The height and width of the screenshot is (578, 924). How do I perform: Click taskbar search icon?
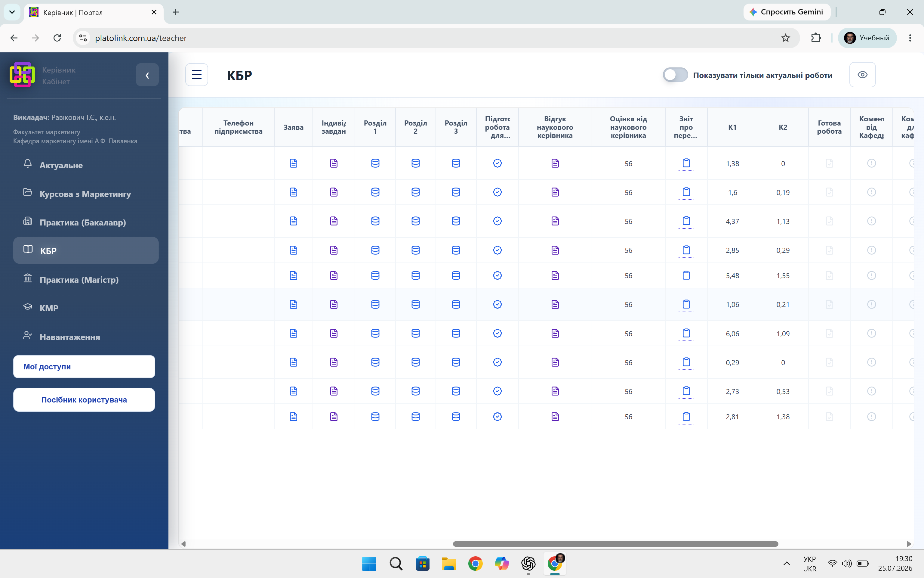coord(396,564)
